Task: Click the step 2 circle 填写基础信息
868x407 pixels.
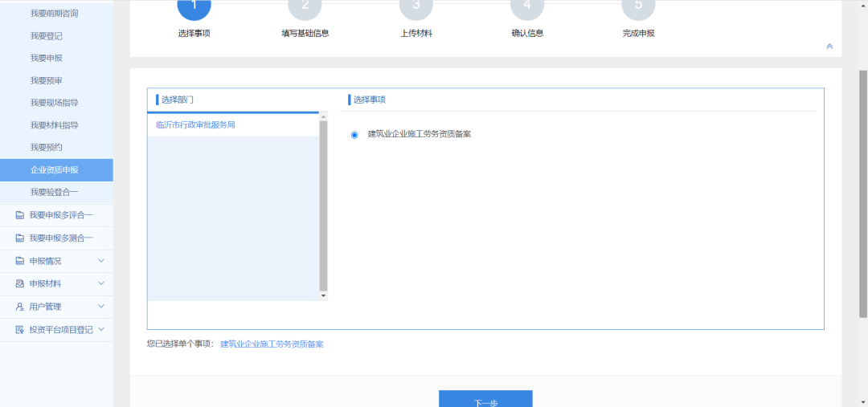Action: point(305,6)
